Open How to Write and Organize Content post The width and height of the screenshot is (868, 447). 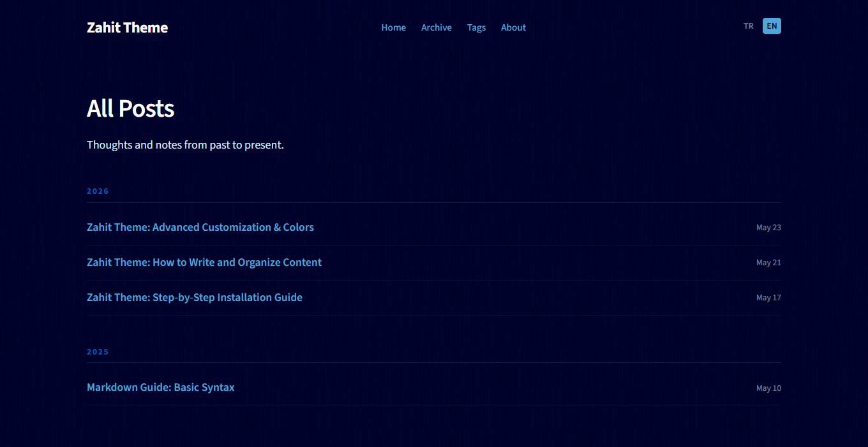(x=204, y=262)
